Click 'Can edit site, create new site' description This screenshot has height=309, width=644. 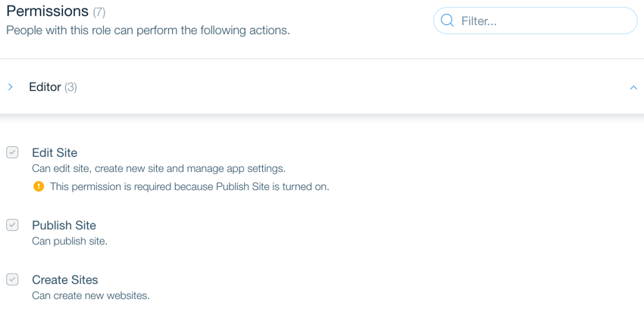coord(158,168)
